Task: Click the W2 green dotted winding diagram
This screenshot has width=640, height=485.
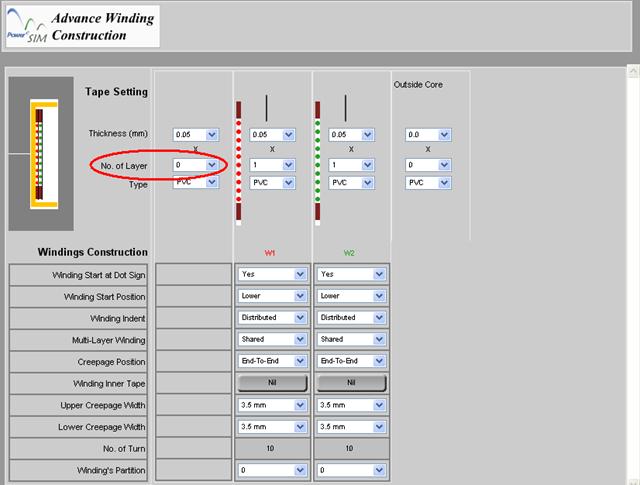Action: point(318,160)
